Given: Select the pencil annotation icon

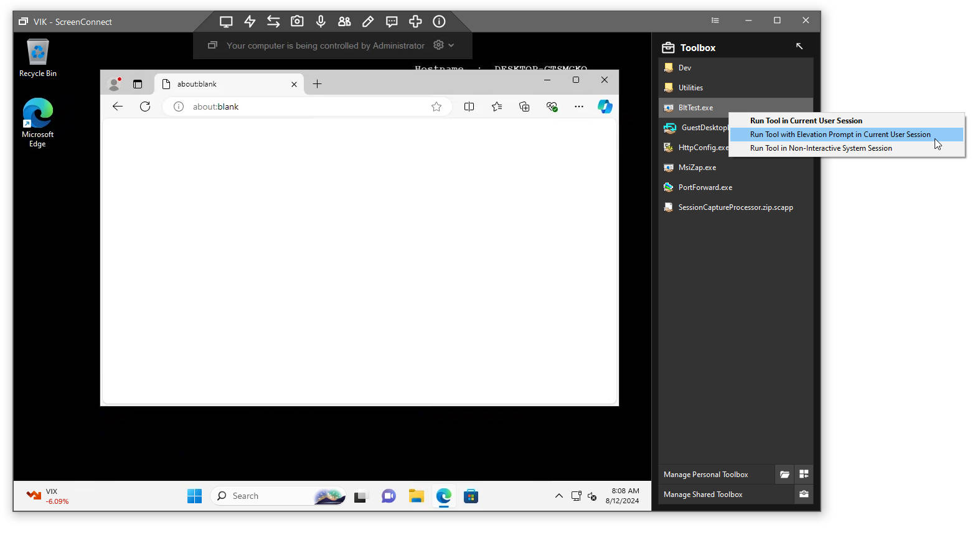Looking at the screenshot, I should pyautogui.click(x=368, y=21).
